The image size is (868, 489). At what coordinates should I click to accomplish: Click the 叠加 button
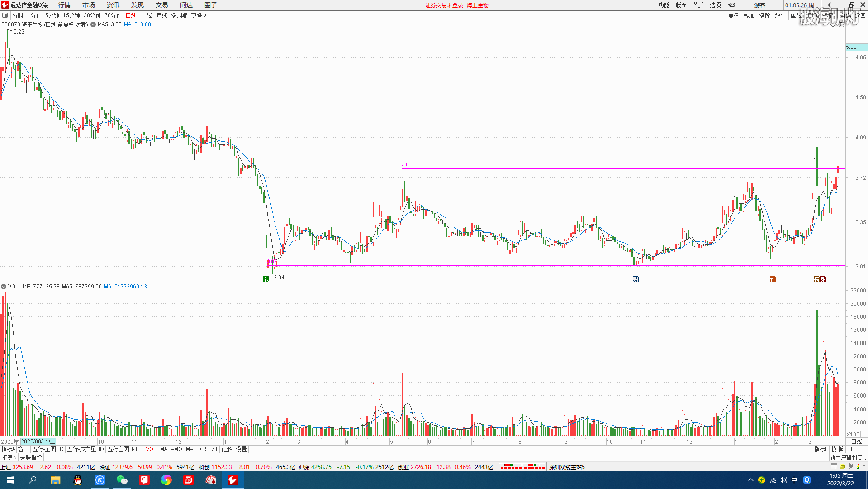point(749,15)
